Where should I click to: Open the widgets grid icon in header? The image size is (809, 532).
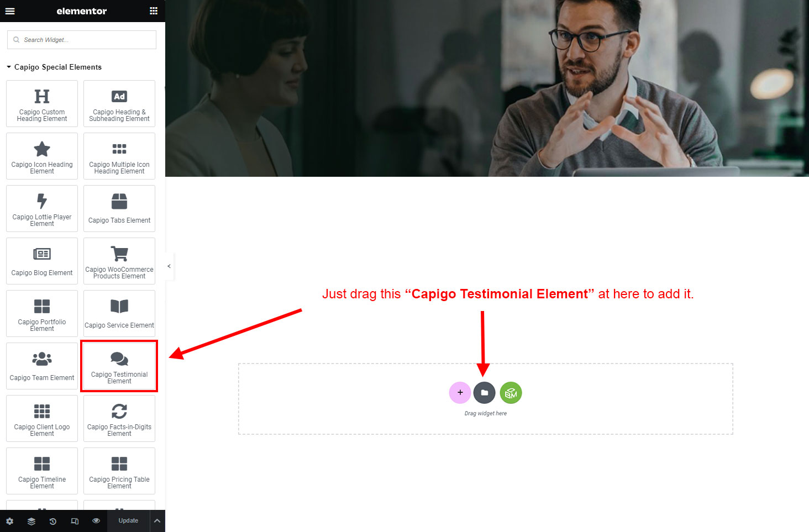tap(154, 11)
